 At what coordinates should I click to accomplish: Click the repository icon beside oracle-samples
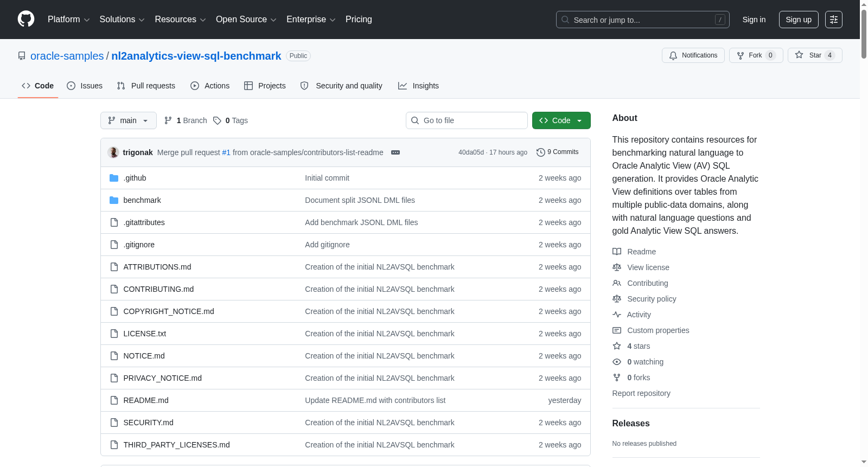[22, 56]
